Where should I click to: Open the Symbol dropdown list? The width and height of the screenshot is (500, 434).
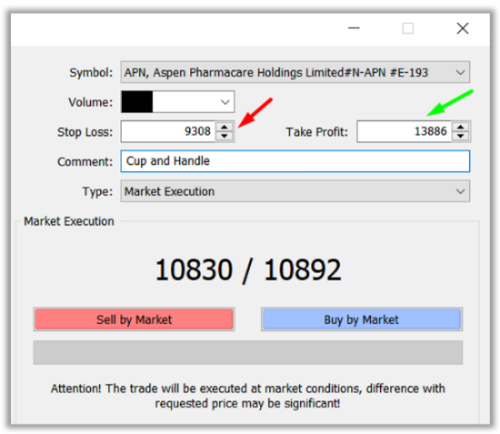click(x=460, y=72)
